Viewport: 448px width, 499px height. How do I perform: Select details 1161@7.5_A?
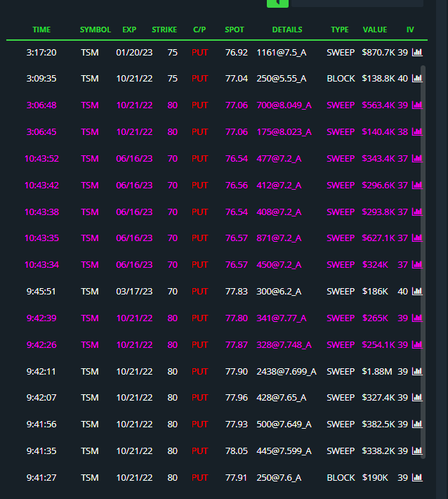click(282, 53)
